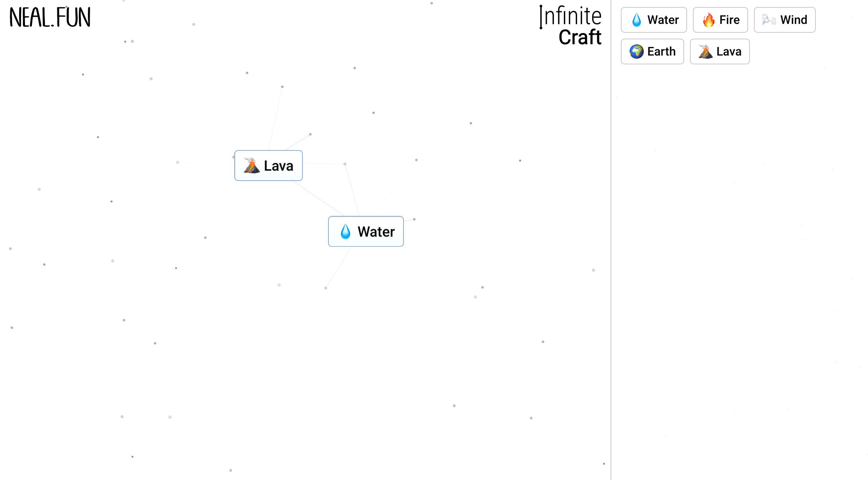868x480 pixels.
Task: Pick the Lava text label in the sidebar
Action: point(729,51)
